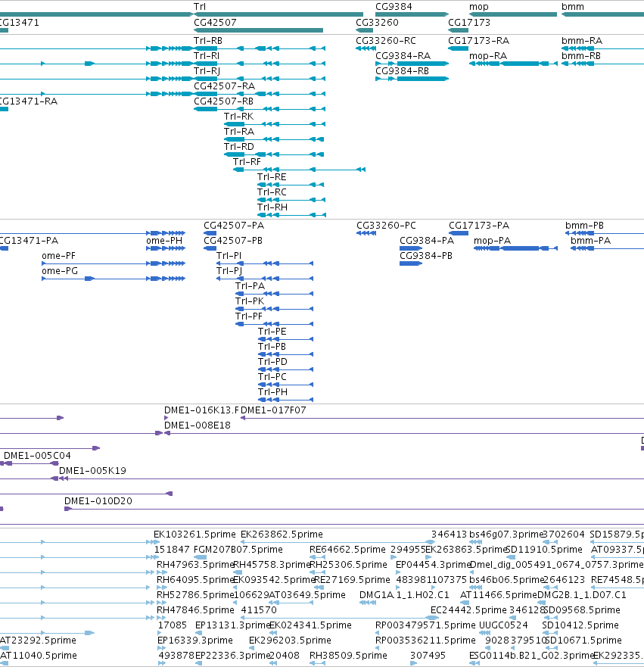Open transcript Trl-RJ
Viewport: 644px width, 667px height.
[207, 71]
